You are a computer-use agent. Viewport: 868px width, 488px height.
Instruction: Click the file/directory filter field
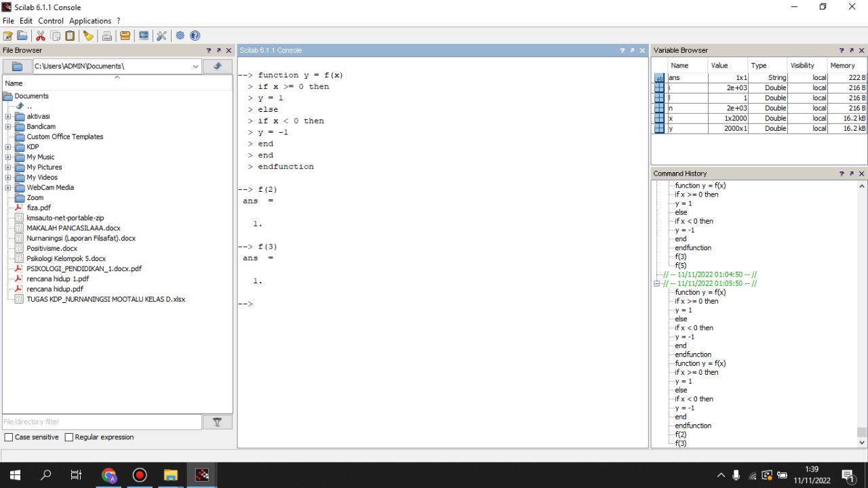[102, 422]
